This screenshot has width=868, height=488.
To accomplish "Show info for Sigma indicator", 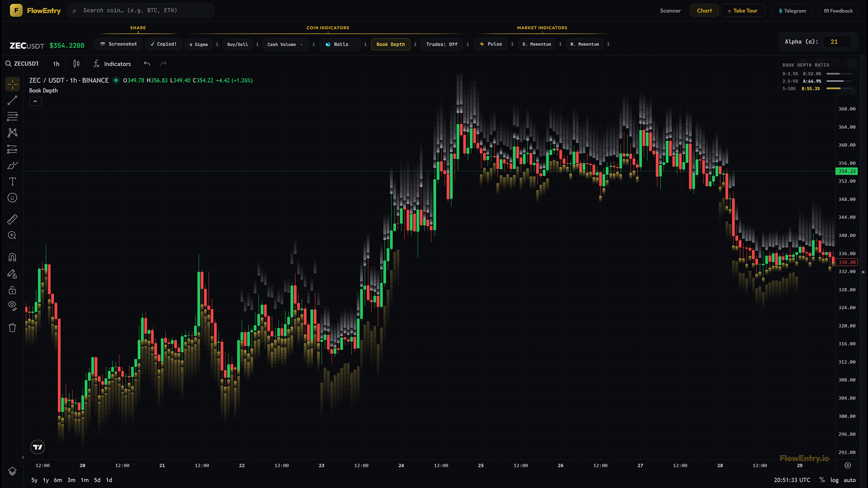I will 217,44.
